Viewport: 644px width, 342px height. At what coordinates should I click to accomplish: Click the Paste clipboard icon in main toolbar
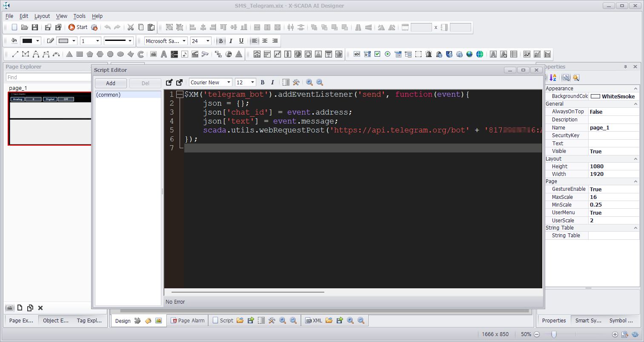point(151,27)
